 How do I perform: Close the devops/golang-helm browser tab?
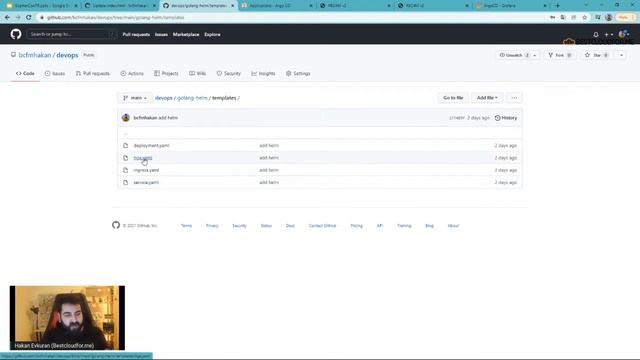233,6
